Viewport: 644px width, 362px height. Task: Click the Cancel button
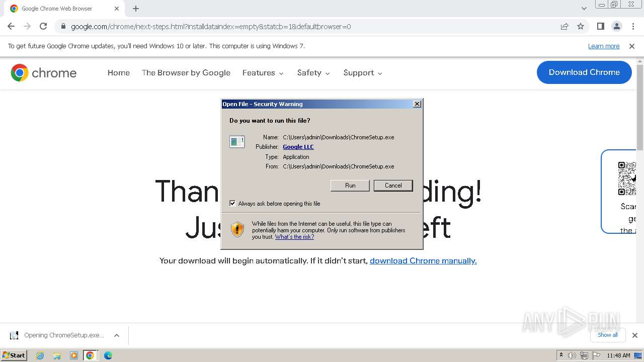393,186
